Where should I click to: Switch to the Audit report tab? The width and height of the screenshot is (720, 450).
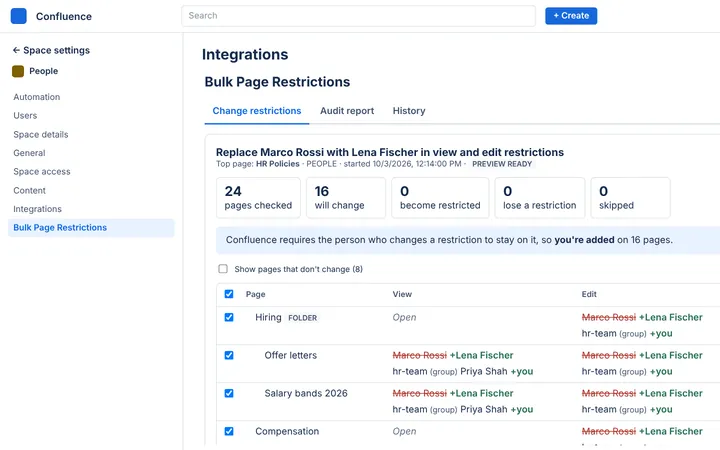(x=347, y=111)
